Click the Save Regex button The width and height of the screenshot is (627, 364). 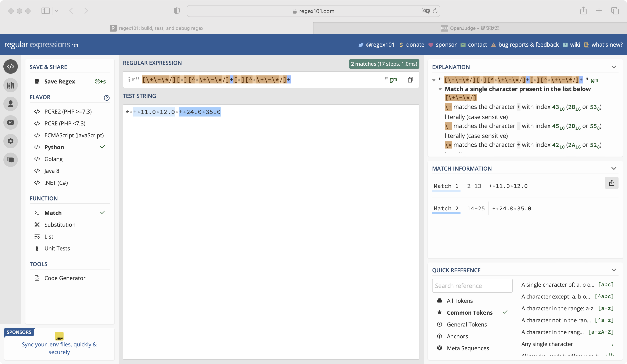coord(60,82)
